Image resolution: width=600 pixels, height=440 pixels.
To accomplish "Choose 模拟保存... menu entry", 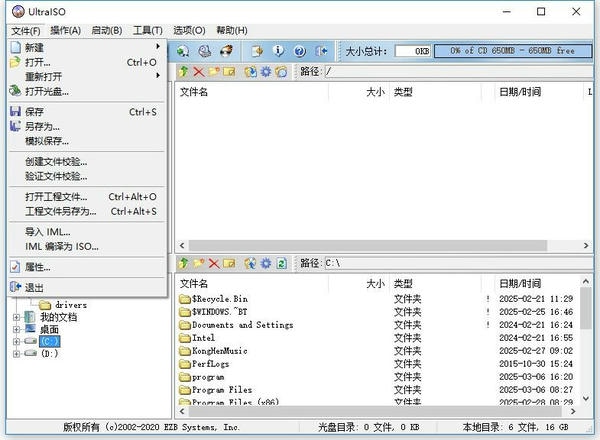I will tap(87, 141).
